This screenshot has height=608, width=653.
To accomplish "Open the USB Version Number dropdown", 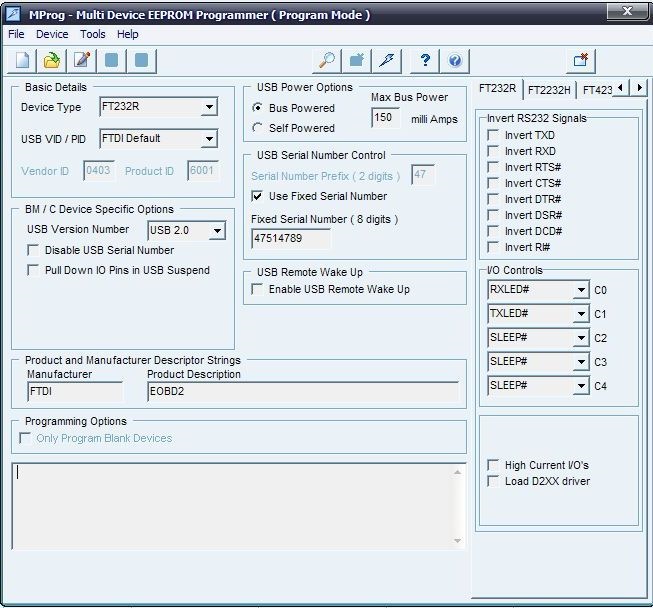I will click(217, 231).
